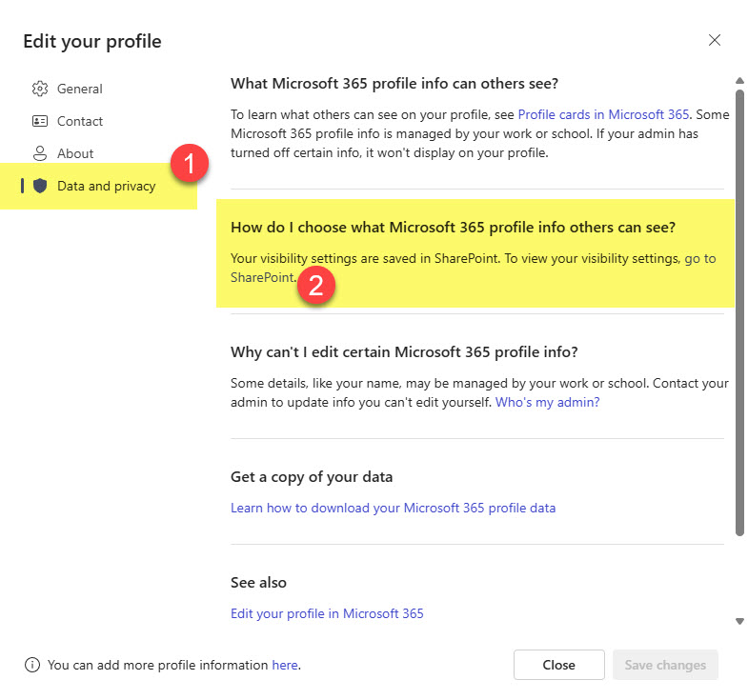Click the 'See also' heading
Image resolution: width=748 pixels, height=700 pixels.
pyautogui.click(x=258, y=583)
